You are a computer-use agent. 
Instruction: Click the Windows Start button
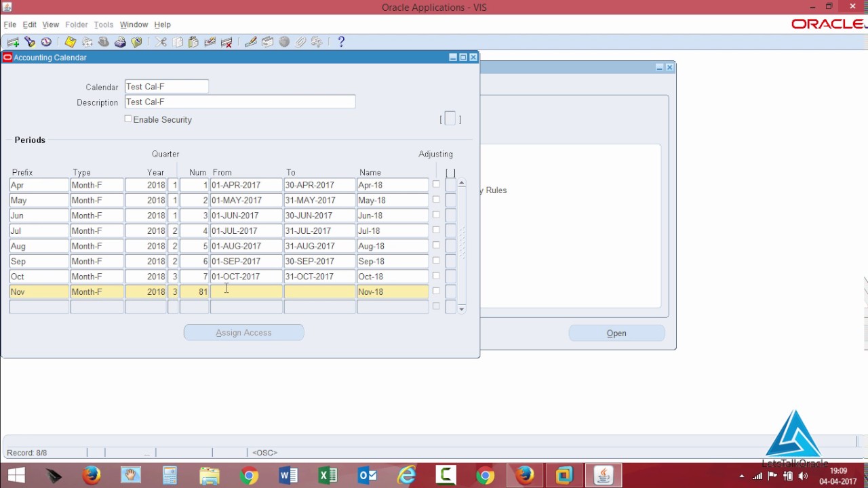coord(16,476)
